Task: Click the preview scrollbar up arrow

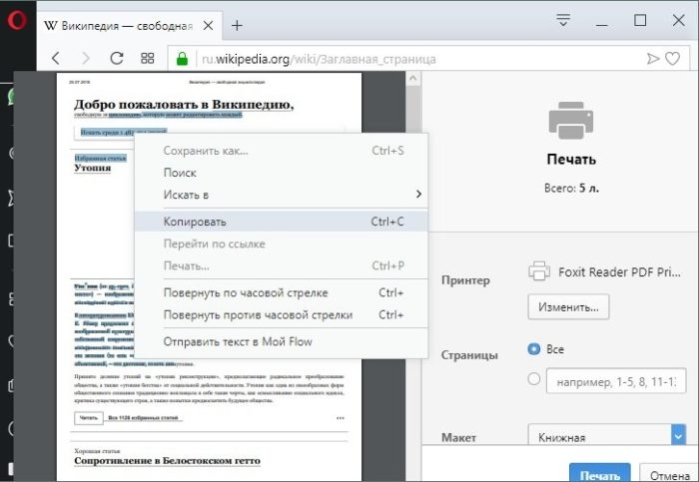Action: coord(413,79)
